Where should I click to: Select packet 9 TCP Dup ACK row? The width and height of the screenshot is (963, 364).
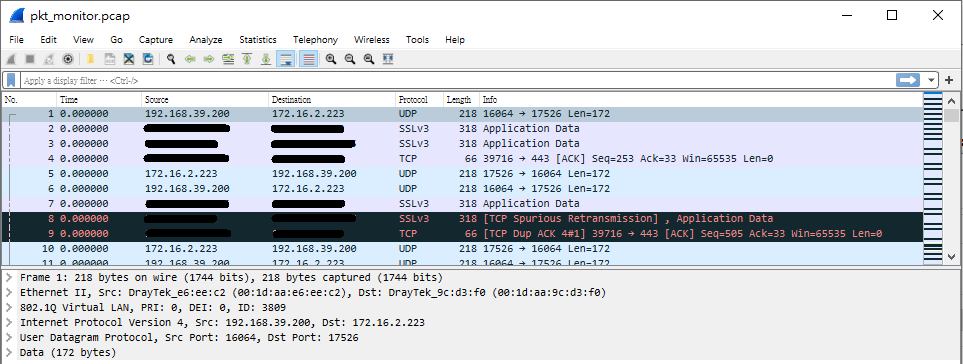[x=462, y=234]
